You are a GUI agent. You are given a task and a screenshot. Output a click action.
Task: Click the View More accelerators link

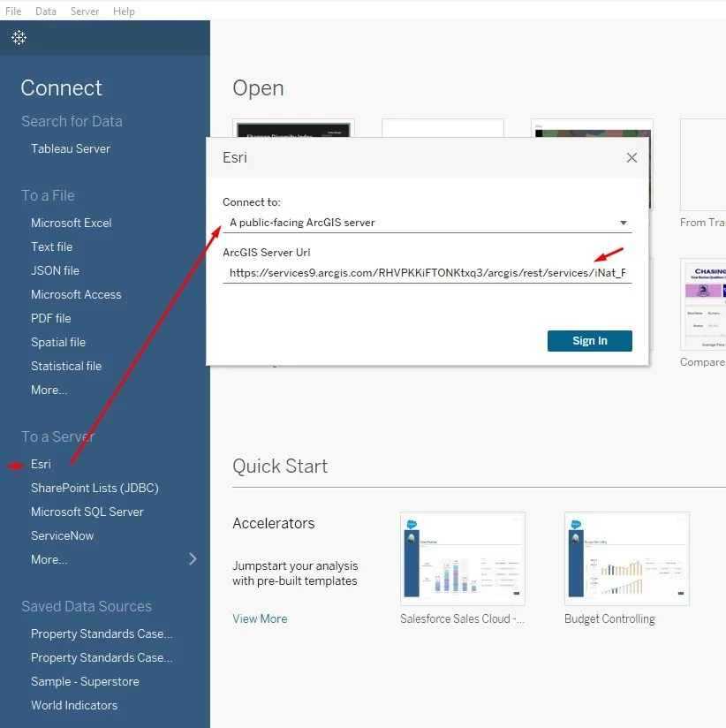(x=260, y=619)
